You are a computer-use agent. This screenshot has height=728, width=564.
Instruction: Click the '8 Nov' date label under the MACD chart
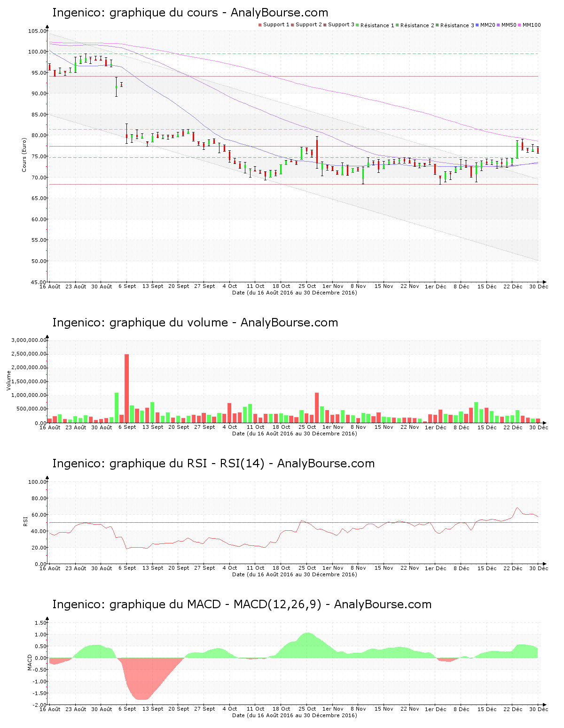tap(358, 709)
